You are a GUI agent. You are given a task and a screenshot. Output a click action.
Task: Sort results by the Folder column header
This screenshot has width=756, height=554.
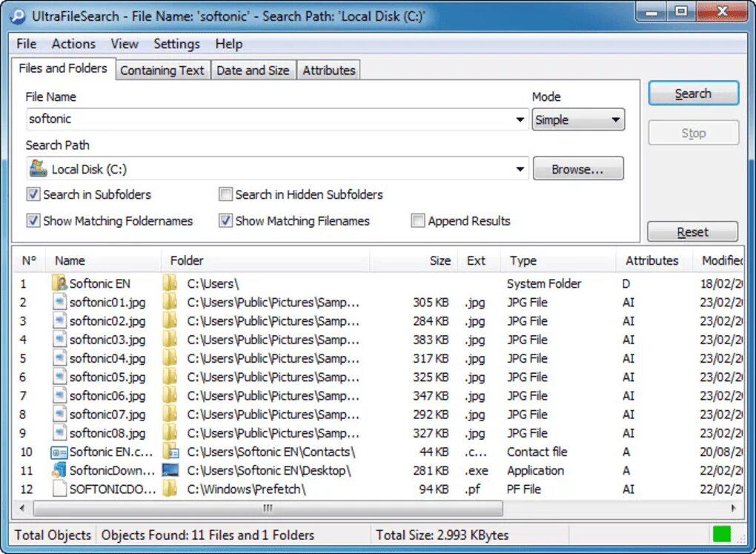265,260
